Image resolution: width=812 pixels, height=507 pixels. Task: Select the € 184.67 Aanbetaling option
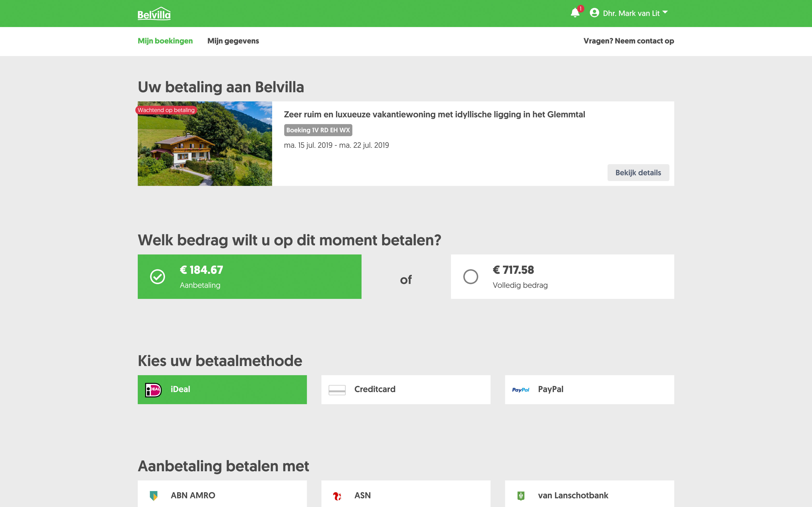tap(249, 277)
